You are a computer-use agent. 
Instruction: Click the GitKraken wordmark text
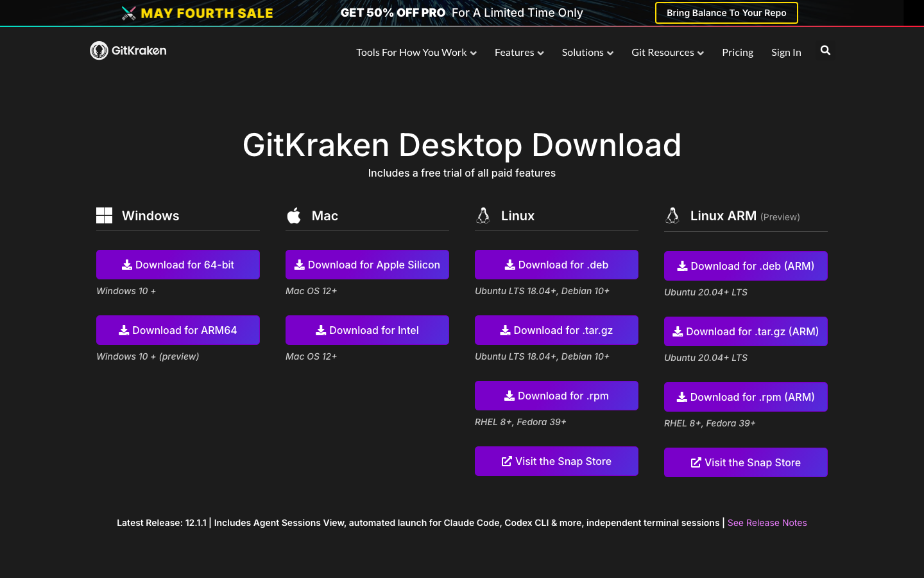coord(139,50)
